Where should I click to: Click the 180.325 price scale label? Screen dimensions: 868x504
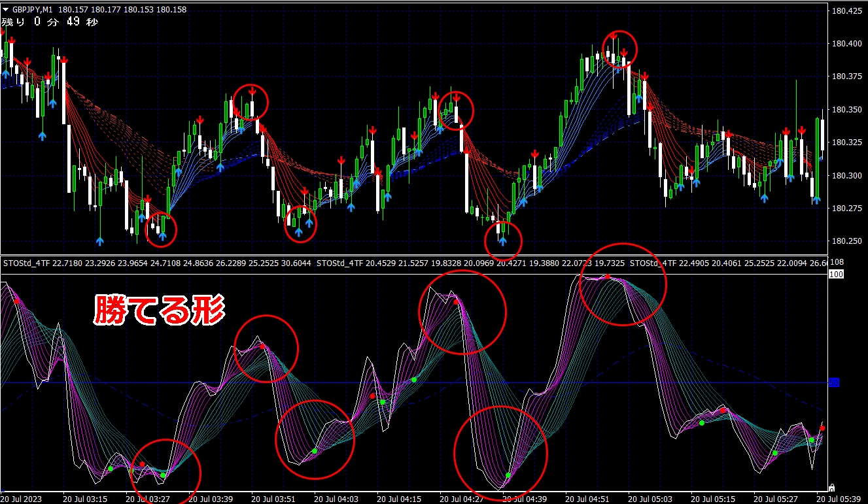(x=847, y=143)
